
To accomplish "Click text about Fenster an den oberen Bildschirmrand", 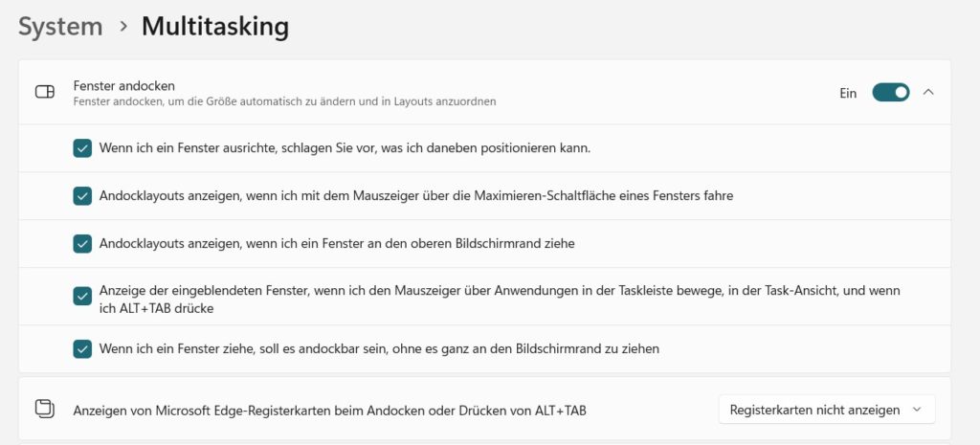I will tap(337, 244).
